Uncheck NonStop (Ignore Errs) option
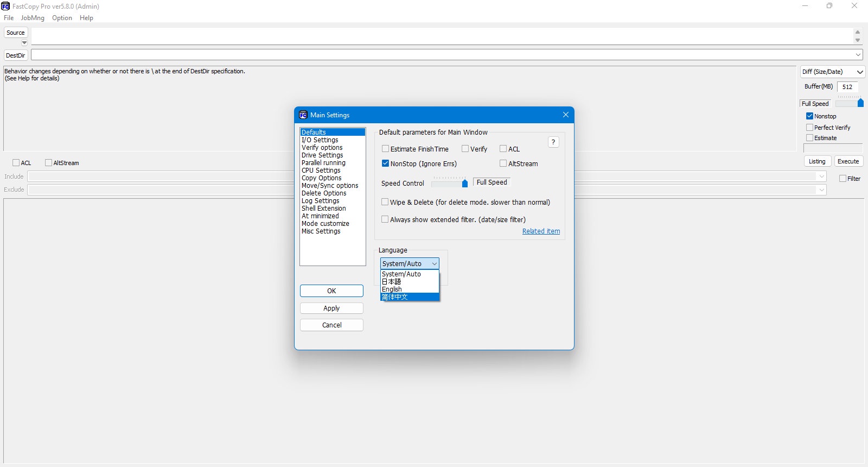The image size is (868, 467). 385,163
